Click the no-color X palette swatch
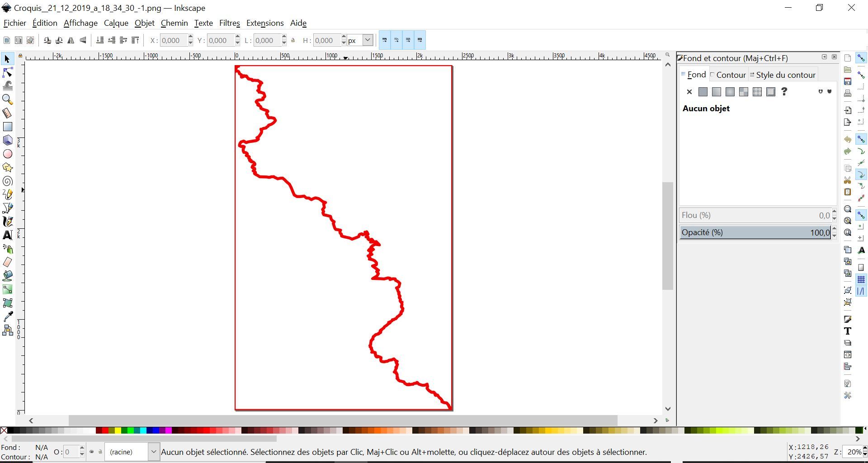Screen dimensions: 868x463 pyautogui.click(x=4, y=430)
